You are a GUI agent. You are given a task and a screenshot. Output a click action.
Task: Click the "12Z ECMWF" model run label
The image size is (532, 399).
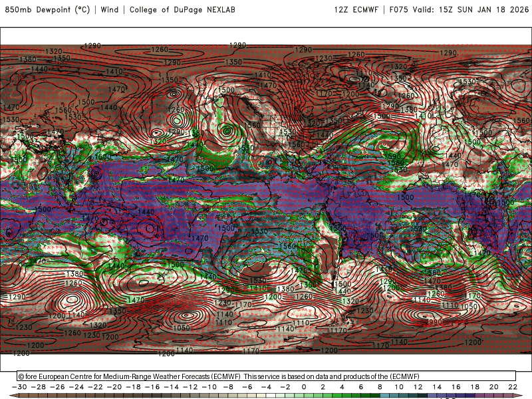tap(356, 10)
